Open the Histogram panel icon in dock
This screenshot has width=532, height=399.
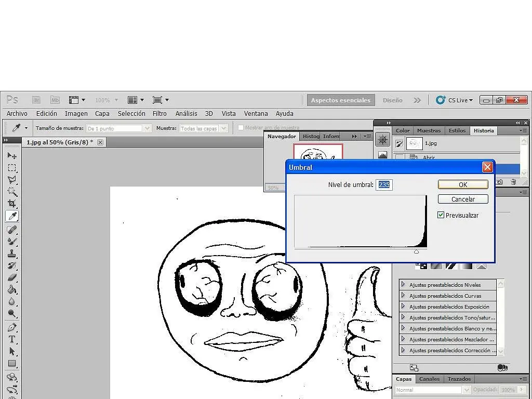(x=383, y=155)
